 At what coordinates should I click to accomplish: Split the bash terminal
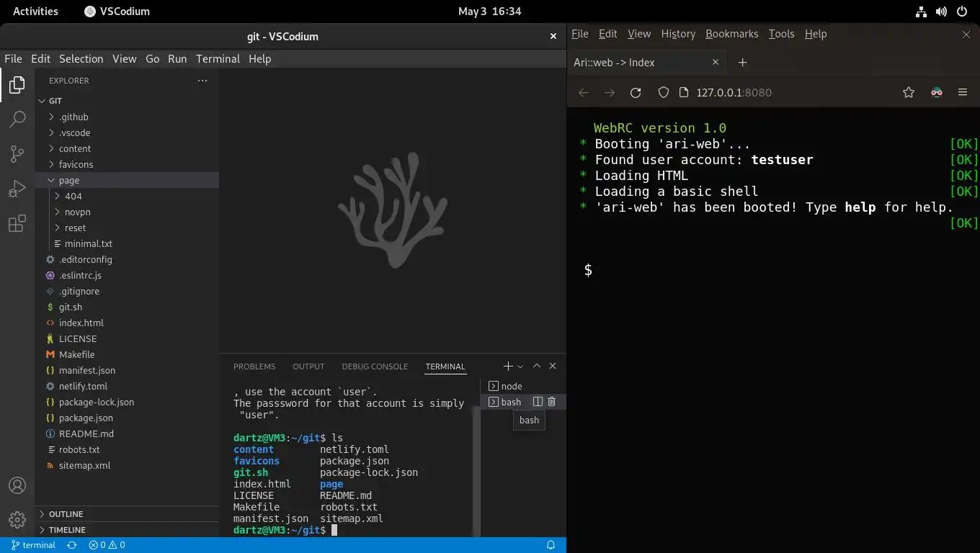point(538,402)
